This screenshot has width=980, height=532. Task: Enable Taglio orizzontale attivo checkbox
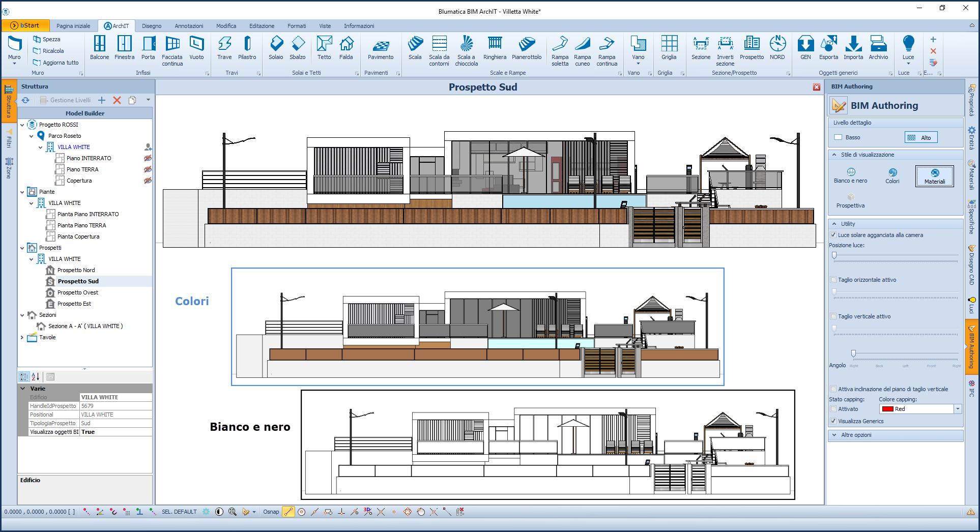(833, 280)
